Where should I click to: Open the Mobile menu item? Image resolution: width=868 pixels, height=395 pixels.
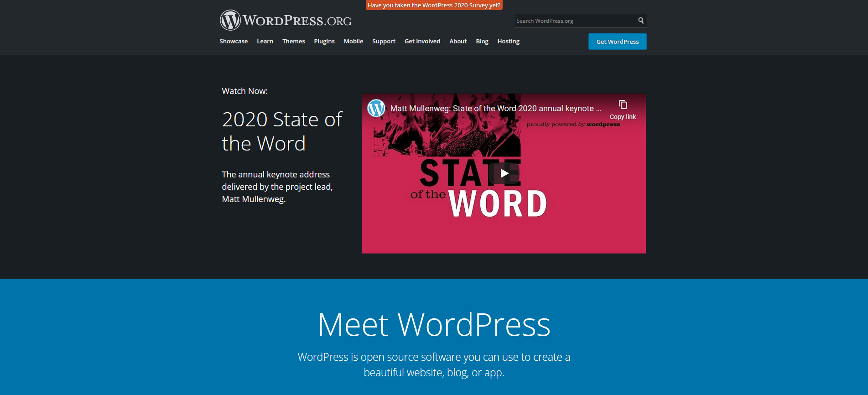tap(353, 42)
